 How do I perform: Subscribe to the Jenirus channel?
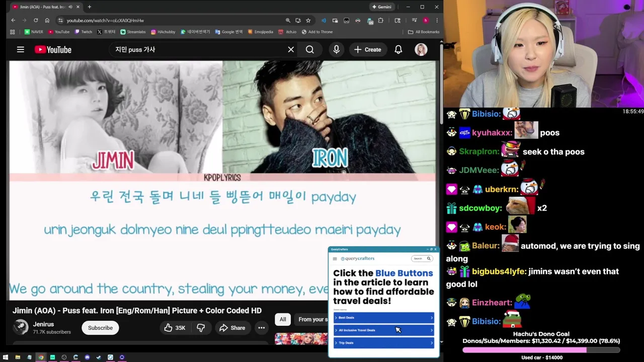[x=100, y=328]
